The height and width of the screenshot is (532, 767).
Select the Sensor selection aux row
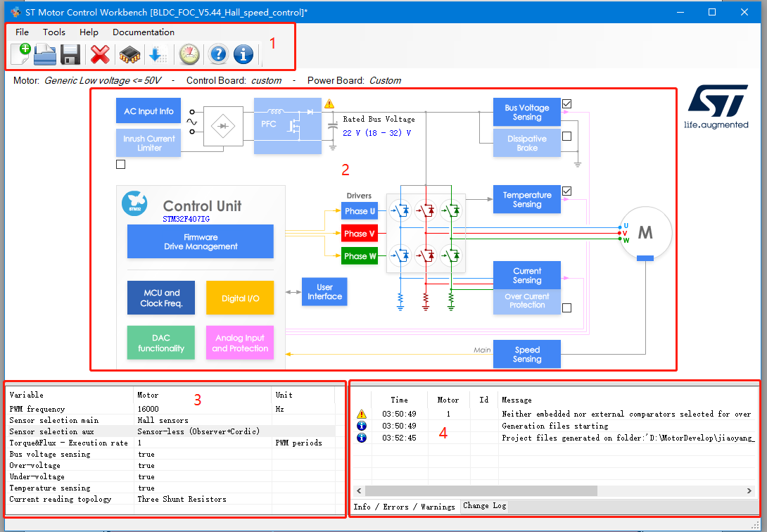(x=171, y=431)
